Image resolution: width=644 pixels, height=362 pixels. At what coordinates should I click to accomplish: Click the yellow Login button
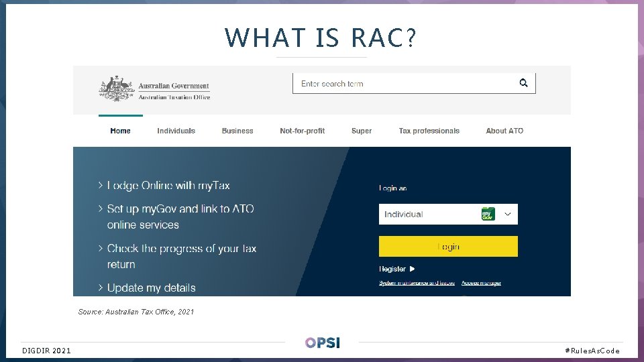(x=448, y=246)
